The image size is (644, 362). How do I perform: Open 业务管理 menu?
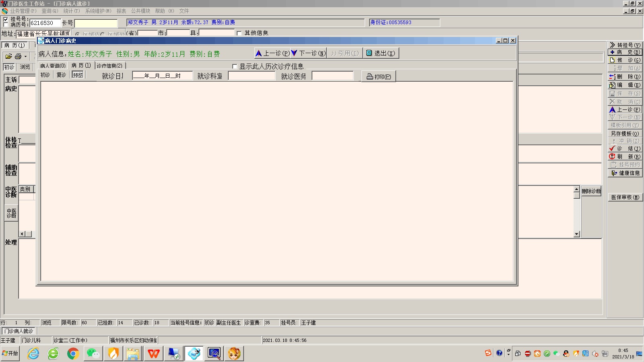tap(23, 11)
